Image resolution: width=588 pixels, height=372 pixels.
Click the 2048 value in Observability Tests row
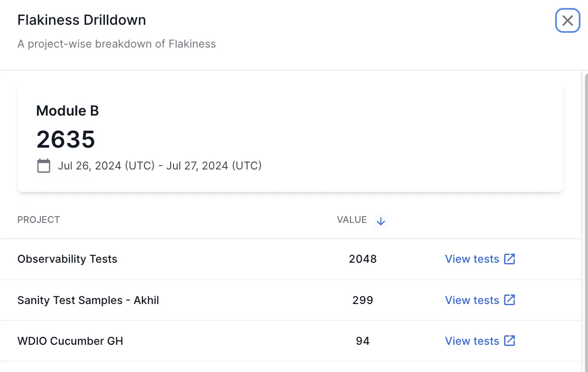(363, 259)
